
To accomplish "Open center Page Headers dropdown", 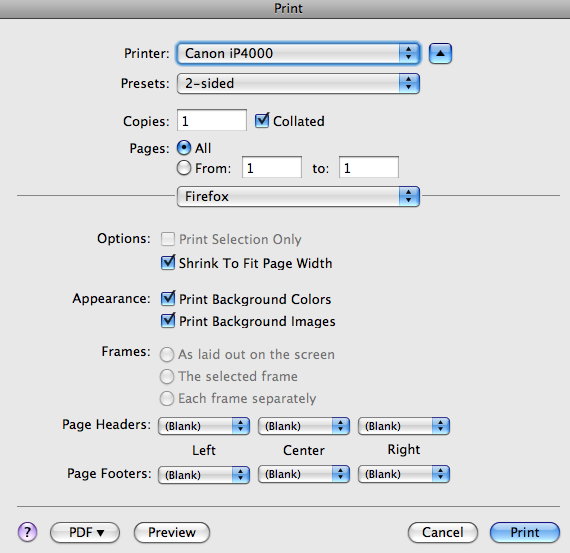I will coord(304,426).
